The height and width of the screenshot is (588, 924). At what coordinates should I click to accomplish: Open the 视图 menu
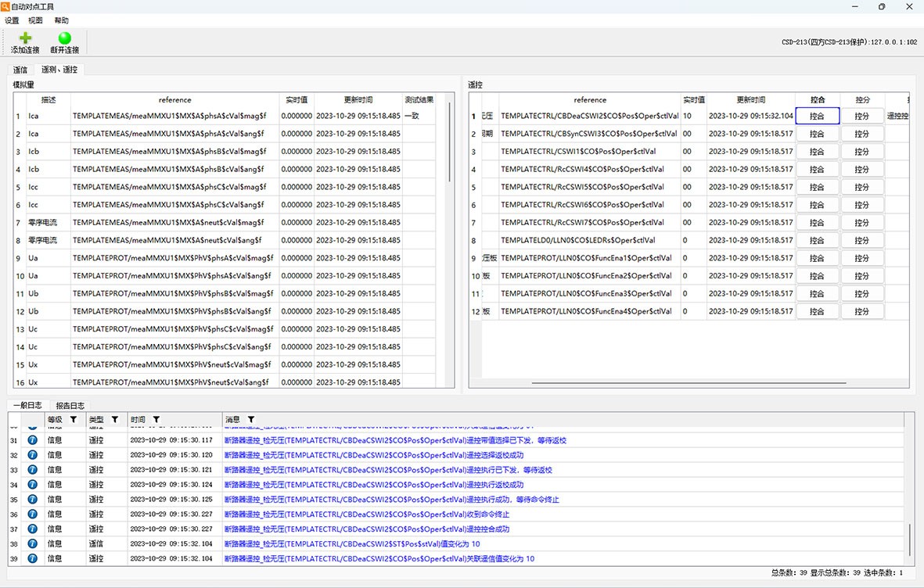point(35,20)
